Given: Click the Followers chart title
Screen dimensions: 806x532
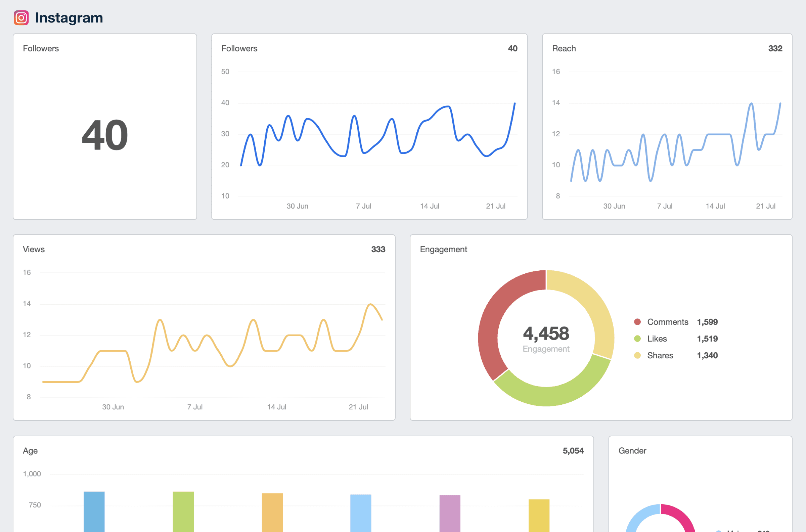Looking at the screenshot, I should click(x=239, y=48).
